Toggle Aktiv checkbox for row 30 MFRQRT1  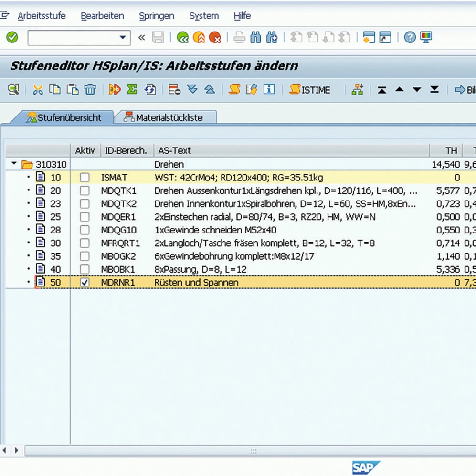pos(85,243)
